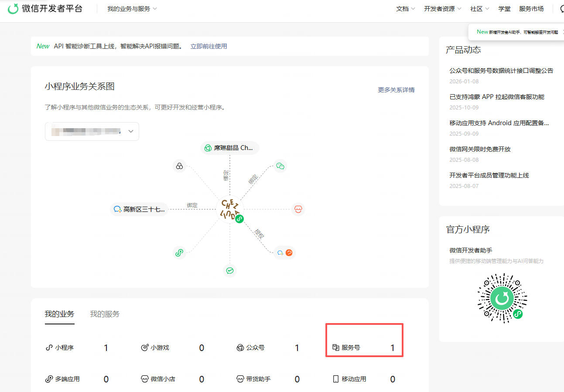Screen dimensions: 564x392
Task: Click the 公众号 icon in 我的业务
Action: click(240, 348)
